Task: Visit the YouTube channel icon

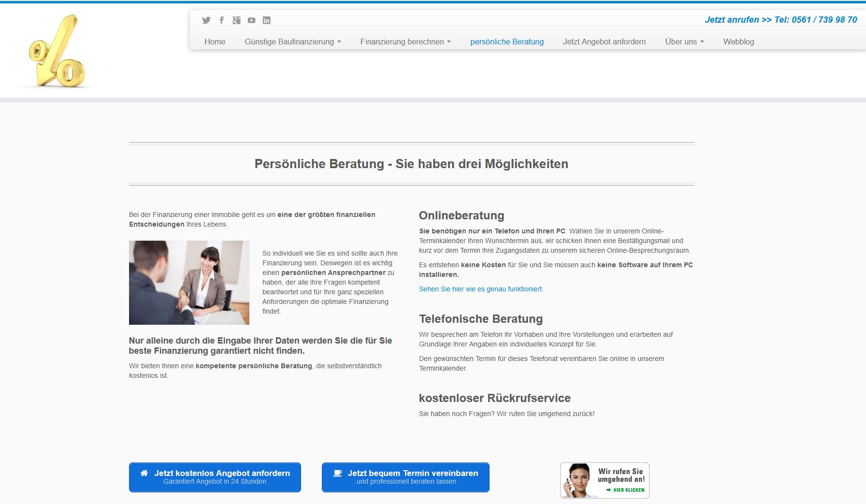Action: tap(251, 20)
